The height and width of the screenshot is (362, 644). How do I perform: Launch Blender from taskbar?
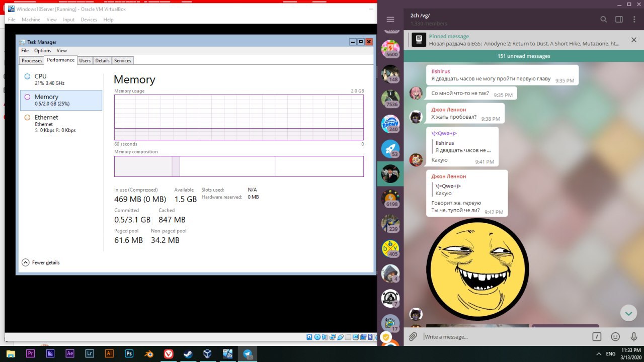coord(149,353)
